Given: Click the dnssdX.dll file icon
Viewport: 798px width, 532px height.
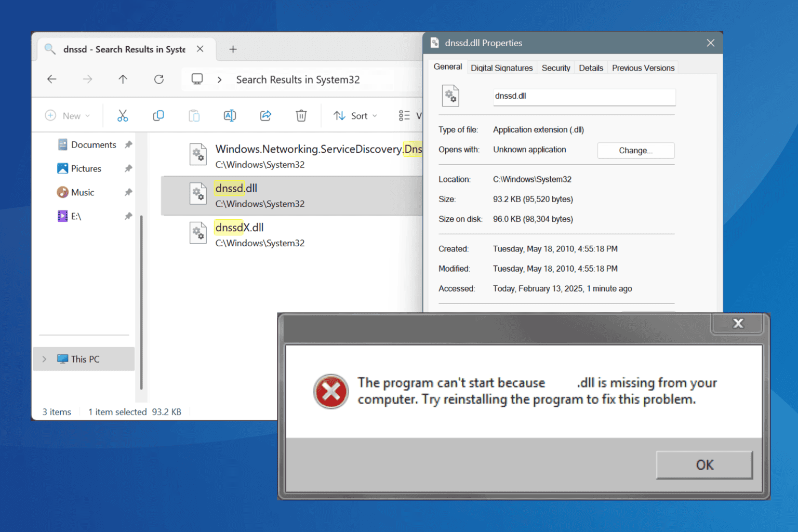Looking at the screenshot, I should 198,233.
